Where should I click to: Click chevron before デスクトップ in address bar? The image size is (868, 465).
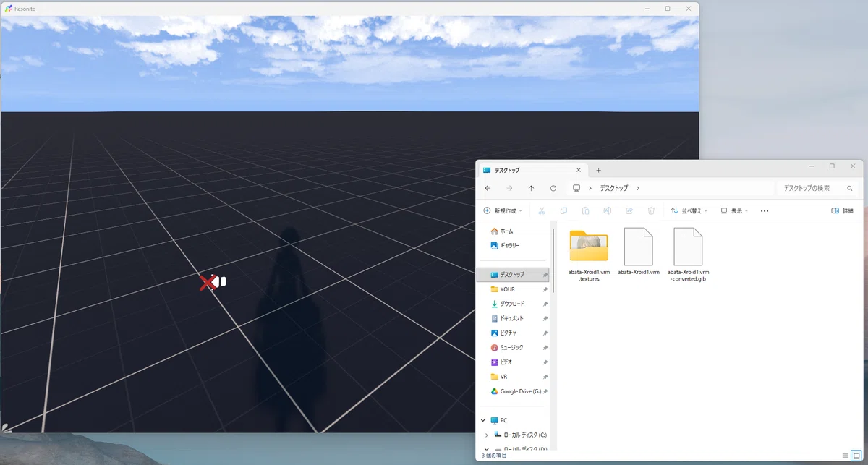point(591,188)
